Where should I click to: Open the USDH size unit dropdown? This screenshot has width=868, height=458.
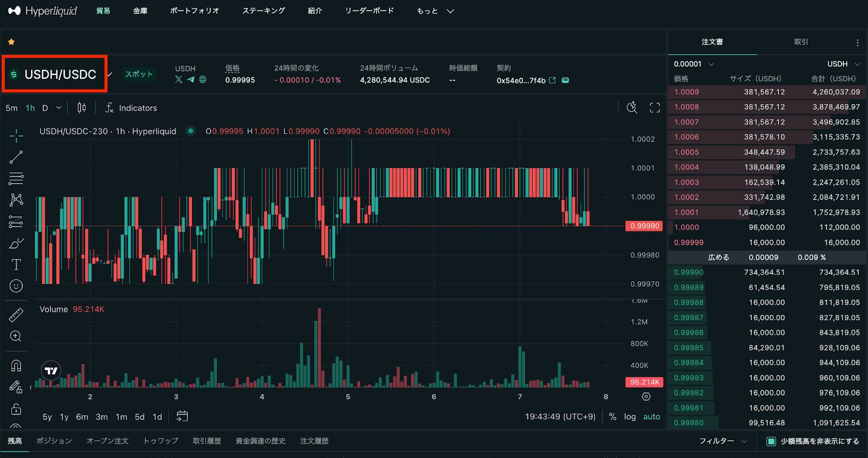843,64
